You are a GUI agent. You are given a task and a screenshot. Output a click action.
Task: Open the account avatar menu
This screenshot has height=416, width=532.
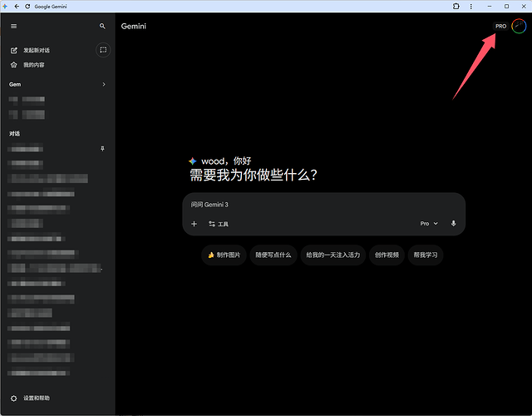(x=519, y=26)
